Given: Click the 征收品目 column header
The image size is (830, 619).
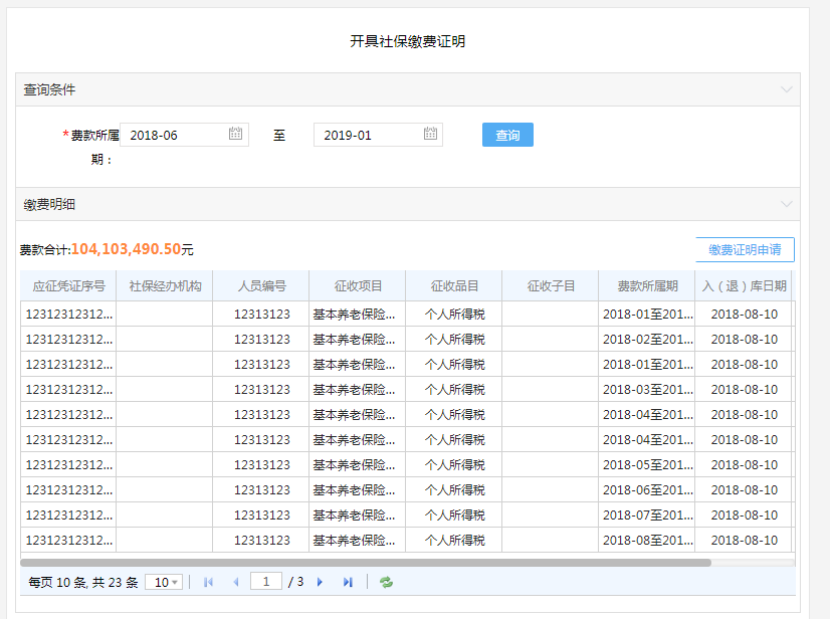Looking at the screenshot, I should tap(454, 286).
